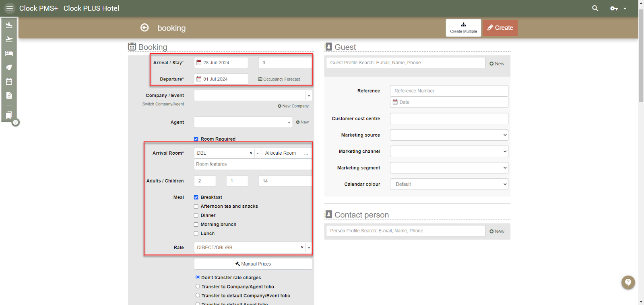644x305 pixels.
Task: Click the search magnifier icon in header
Action: point(595,8)
